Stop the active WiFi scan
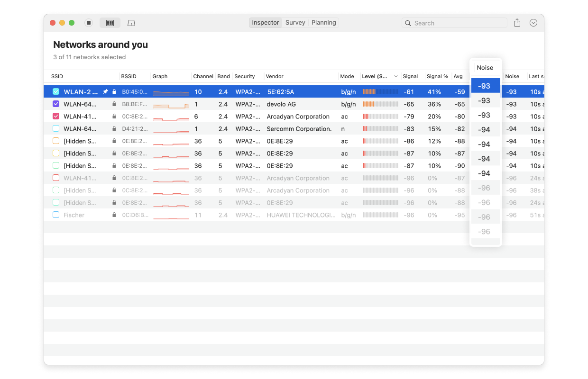 89,22
